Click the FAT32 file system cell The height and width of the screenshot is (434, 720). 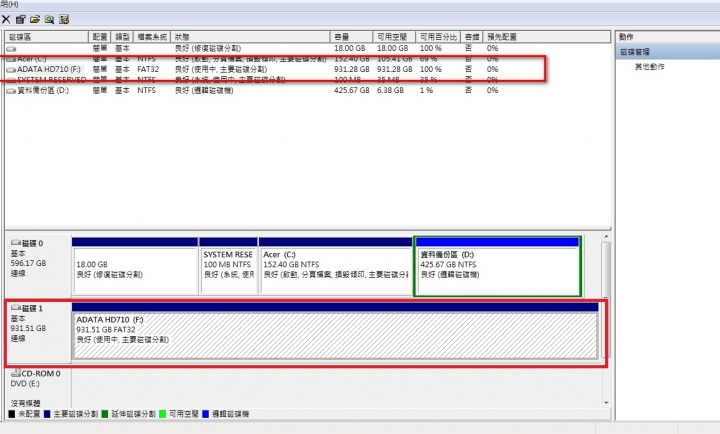pyautogui.click(x=148, y=69)
